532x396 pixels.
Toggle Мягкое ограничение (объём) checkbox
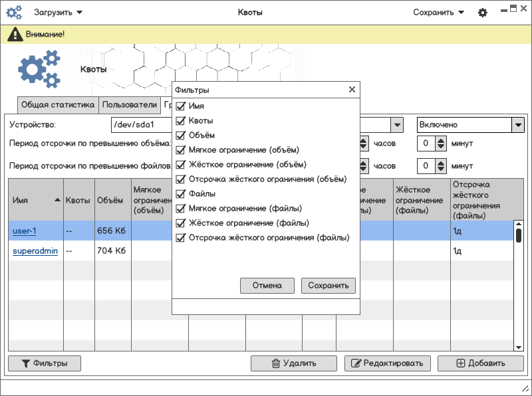(x=180, y=150)
